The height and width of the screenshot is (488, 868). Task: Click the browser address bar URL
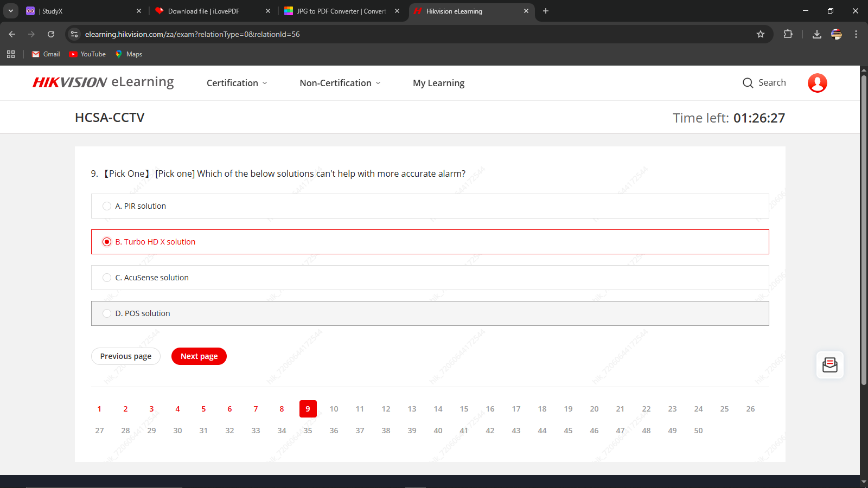click(x=193, y=34)
